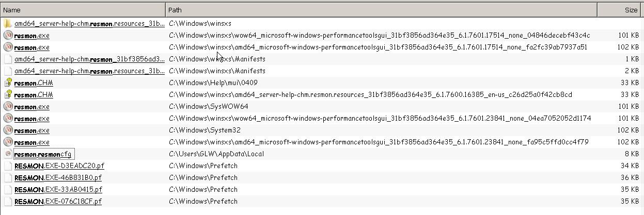The image size is (644, 215).
Task: Click the 1 KB manifest file's blank icon
Action: [x=8, y=59]
